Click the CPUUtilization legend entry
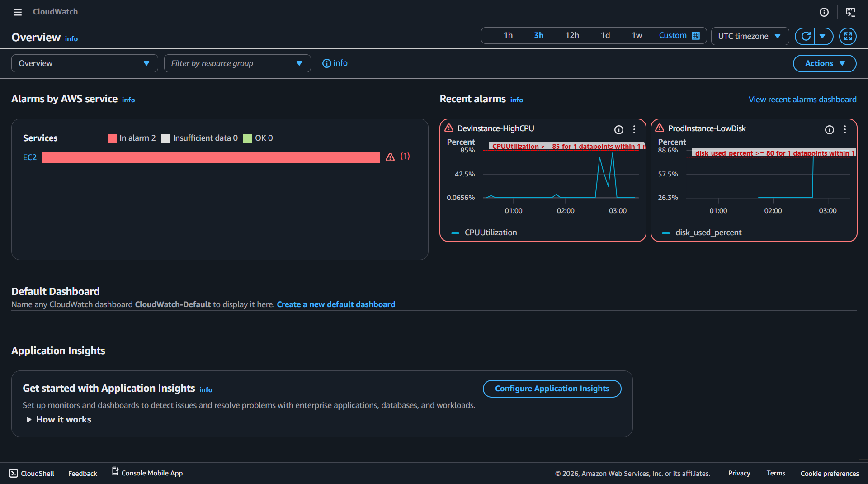The height and width of the screenshot is (484, 868). pos(484,233)
